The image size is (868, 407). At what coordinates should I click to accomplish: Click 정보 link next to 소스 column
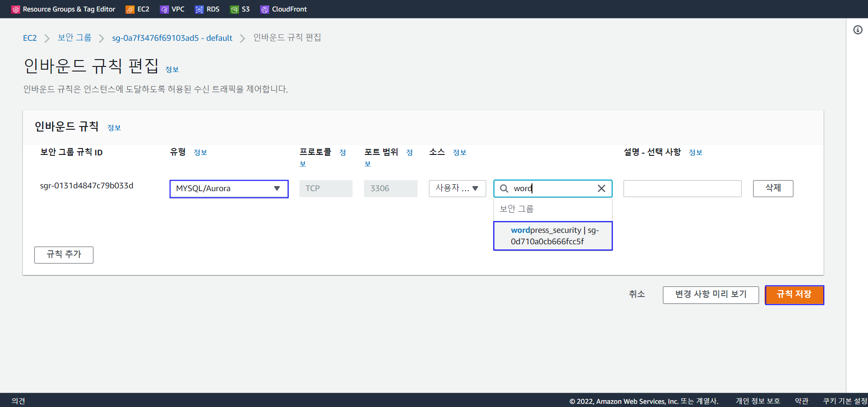click(x=460, y=153)
